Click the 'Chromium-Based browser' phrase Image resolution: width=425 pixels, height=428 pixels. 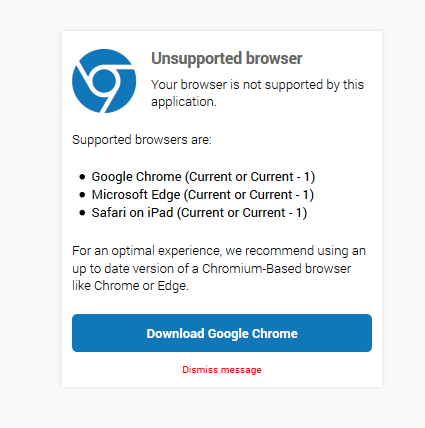click(x=276, y=269)
